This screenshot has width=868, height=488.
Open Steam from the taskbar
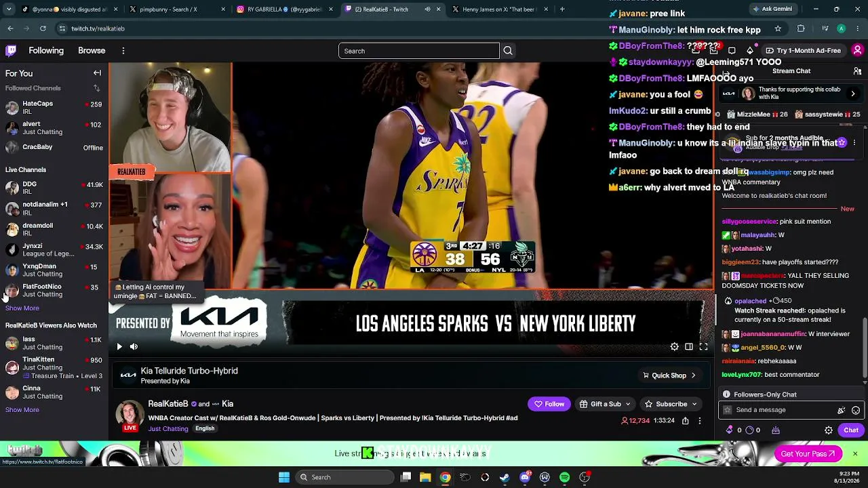click(x=505, y=477)
